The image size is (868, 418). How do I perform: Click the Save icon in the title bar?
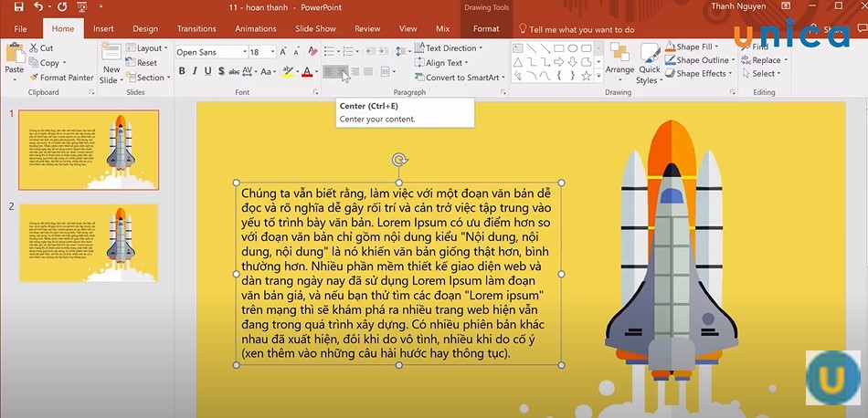(19, 7)
